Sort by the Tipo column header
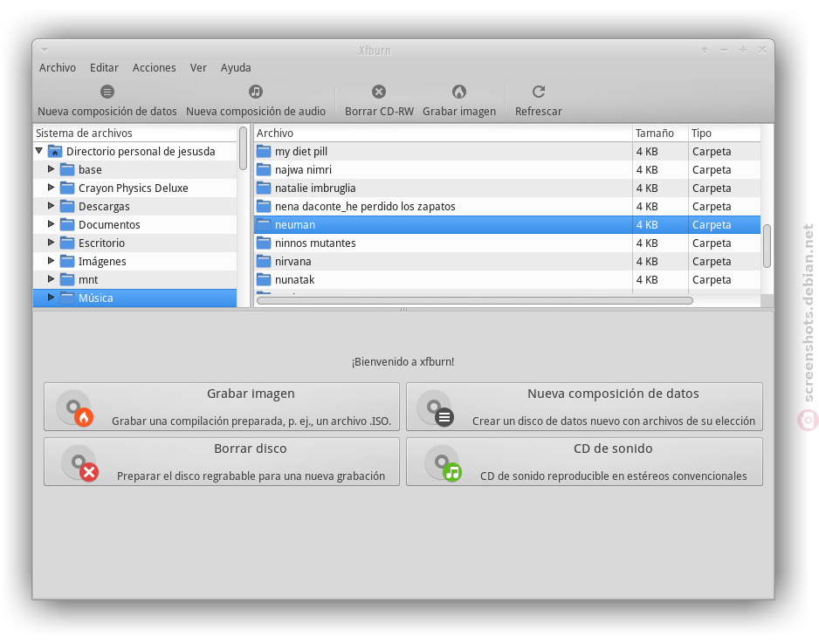The height and width of the screenshot is (644, 819). pos(725,134)
